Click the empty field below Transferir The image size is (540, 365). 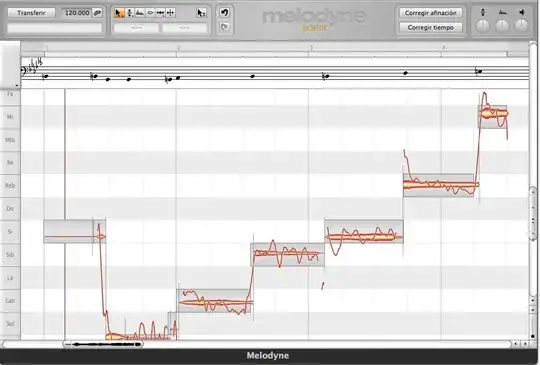point(55,28)
